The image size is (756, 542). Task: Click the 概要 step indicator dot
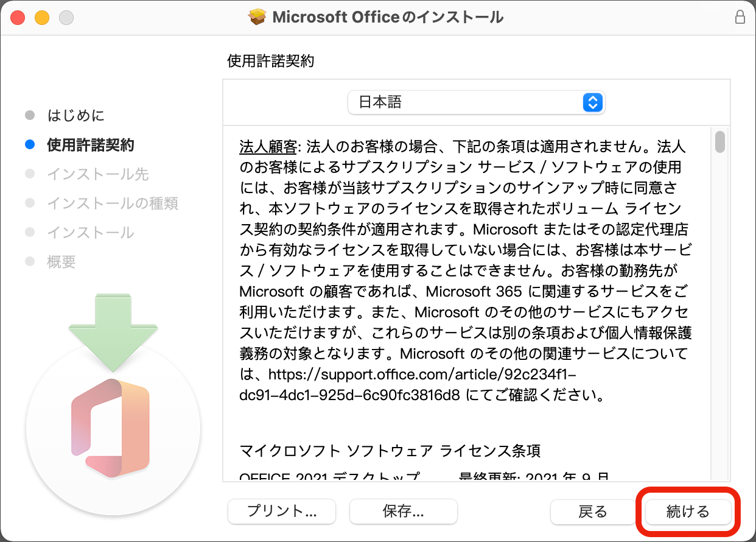point(30,262)
